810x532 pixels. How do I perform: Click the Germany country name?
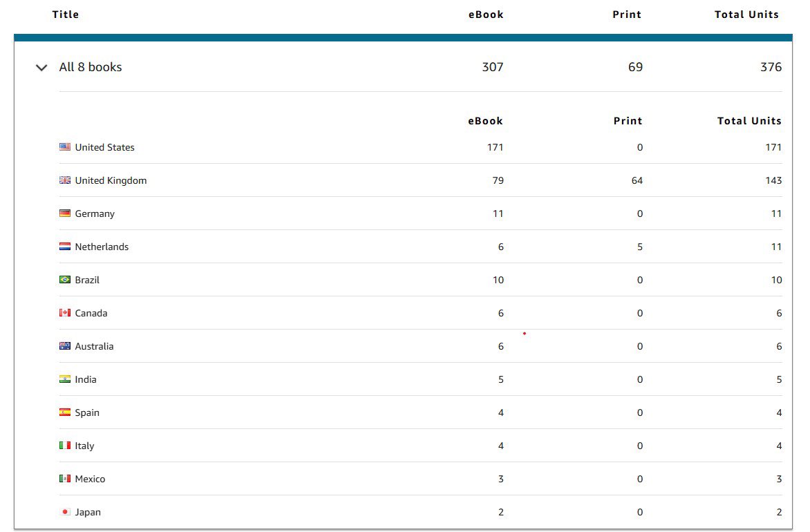pyautogui.click(x=95, y=213)
